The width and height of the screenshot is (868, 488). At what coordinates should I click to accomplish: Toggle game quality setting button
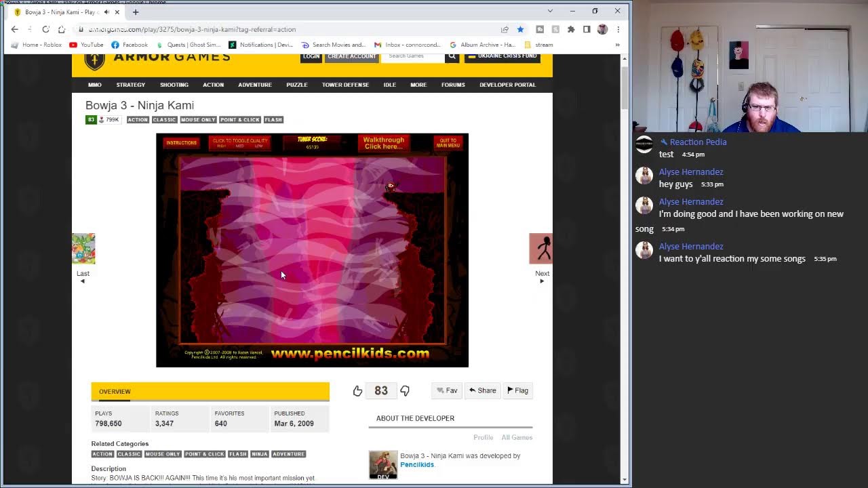tap(239, 142)
